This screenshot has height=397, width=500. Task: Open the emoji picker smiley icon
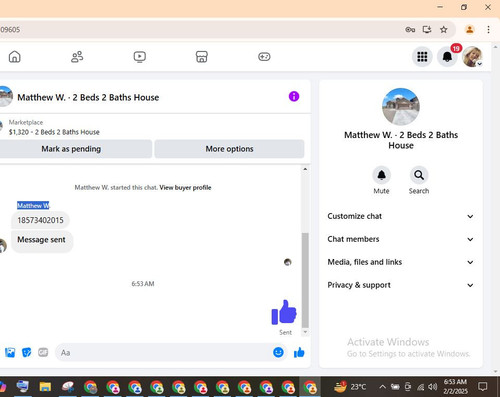[278, 352]
